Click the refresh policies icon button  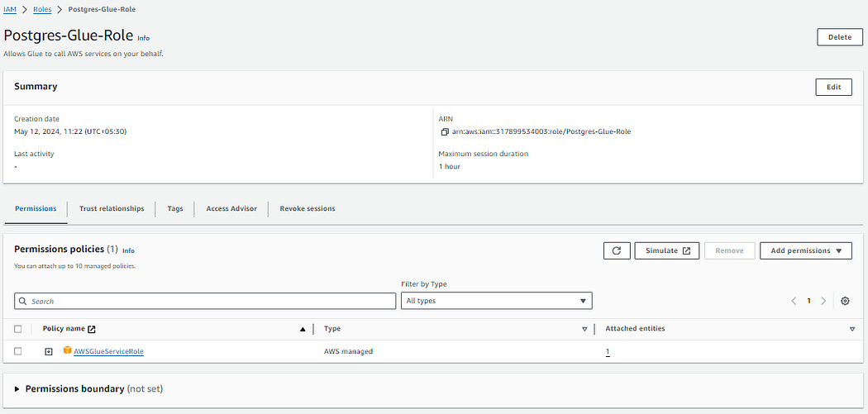617,250
